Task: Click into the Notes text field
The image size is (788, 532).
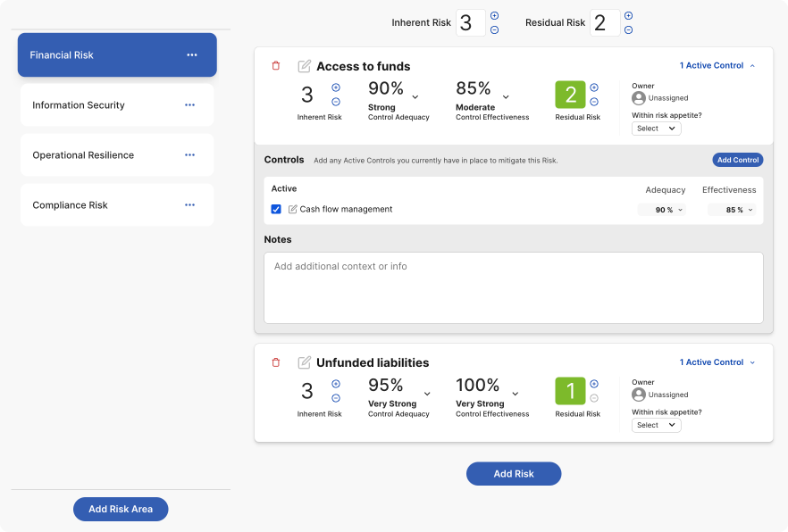Action: click(513, 287)
